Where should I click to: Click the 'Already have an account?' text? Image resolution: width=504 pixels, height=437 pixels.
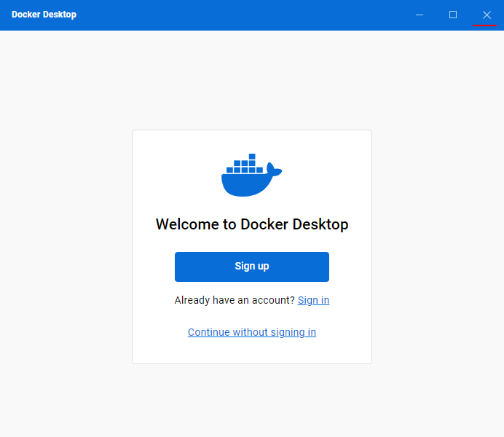point(235,300)
